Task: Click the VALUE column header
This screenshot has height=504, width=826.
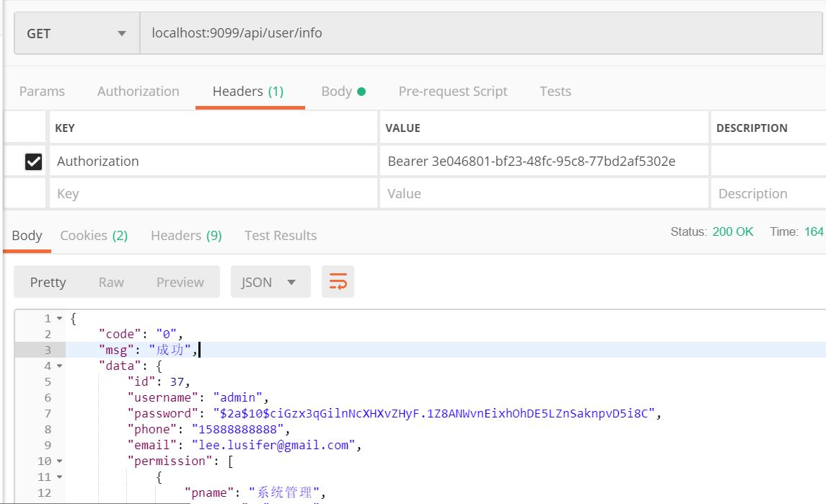Action: pyautogui.click(x=403, y=128)
